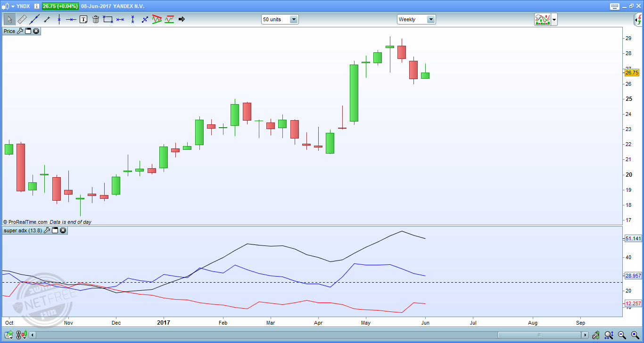Choose the long trend line drawing tool
644x343 pixels.
(x=34, y=19)
